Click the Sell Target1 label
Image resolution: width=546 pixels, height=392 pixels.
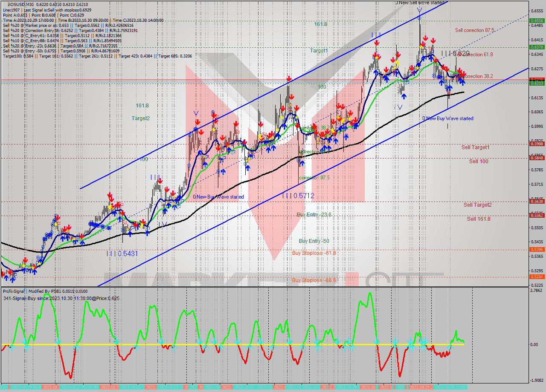[x=475, y=147]
